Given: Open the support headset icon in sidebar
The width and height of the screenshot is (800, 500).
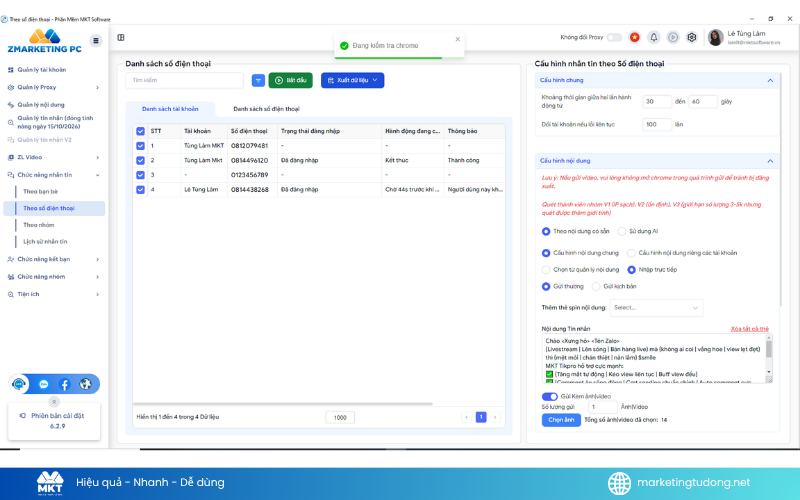Looking at the screenshot, I should (x=19, y=384).
